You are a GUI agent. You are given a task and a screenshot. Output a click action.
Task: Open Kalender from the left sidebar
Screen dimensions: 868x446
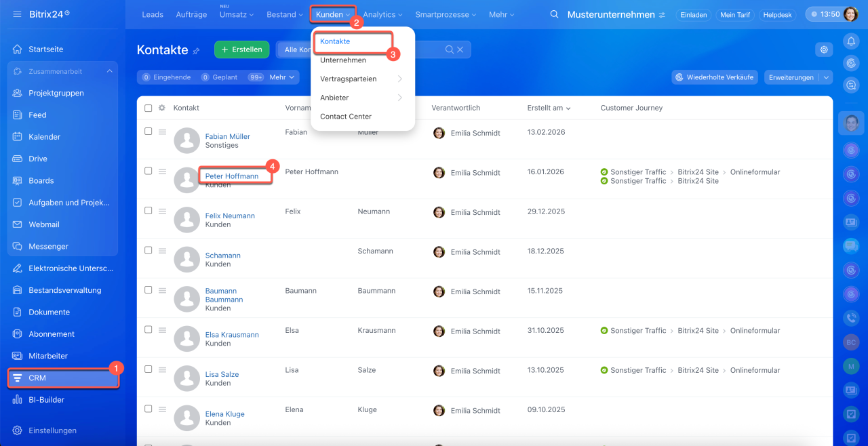[44, 137]
